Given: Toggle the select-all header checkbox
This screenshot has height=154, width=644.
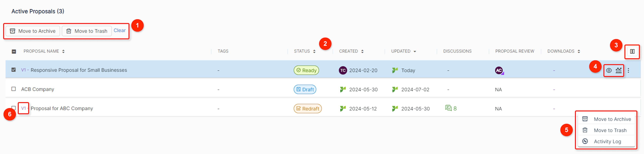Looking at the screenshot, I should tap(14, 51).
